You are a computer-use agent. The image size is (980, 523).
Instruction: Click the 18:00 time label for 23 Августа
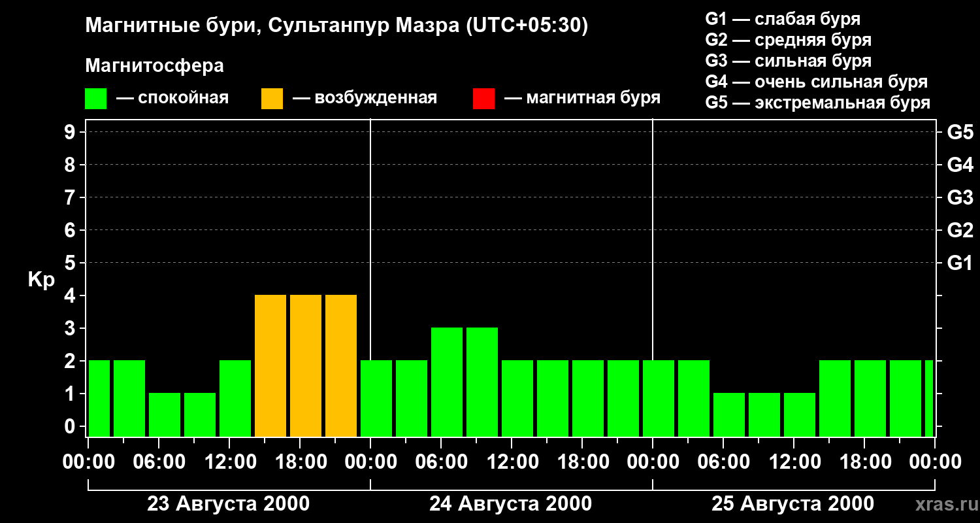pos(300,462)
